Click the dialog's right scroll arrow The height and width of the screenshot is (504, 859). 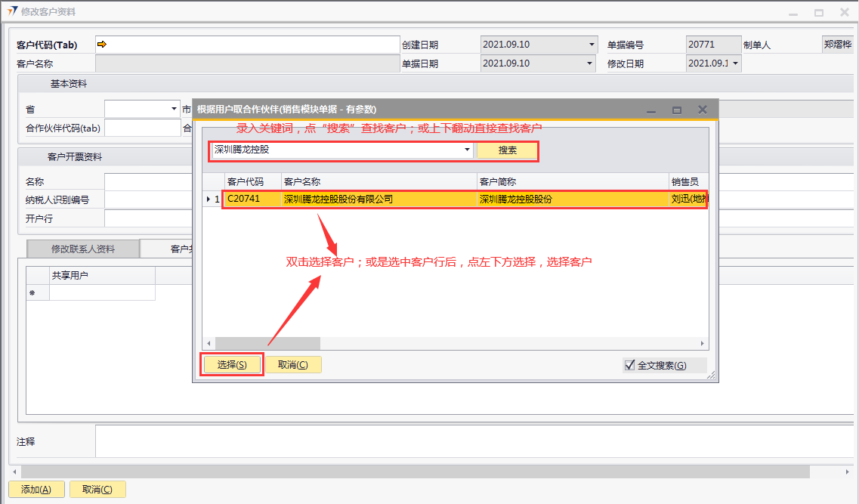coord(702,343)
